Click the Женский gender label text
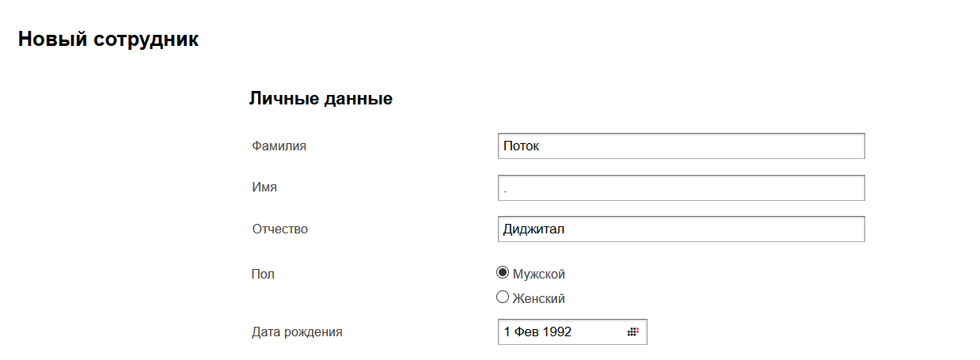Viewport: 980px width, 360px height. click(538, 299)
